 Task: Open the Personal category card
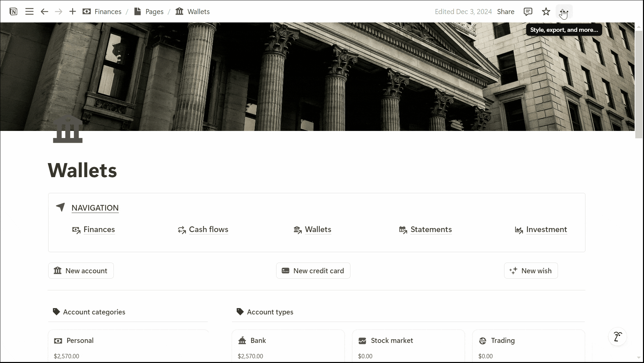tap(128, 346)
